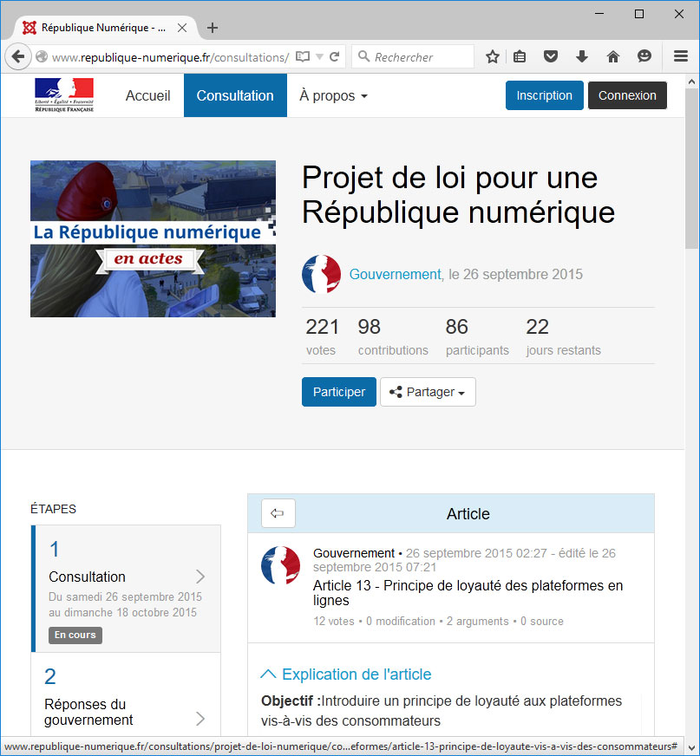Toggle reader view in the address bar
Viewport: 700px width, 756px height.
(303, 57)
